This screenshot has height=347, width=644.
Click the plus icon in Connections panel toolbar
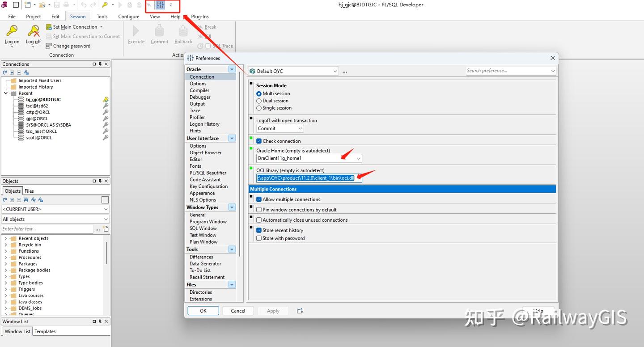point(12,72)
